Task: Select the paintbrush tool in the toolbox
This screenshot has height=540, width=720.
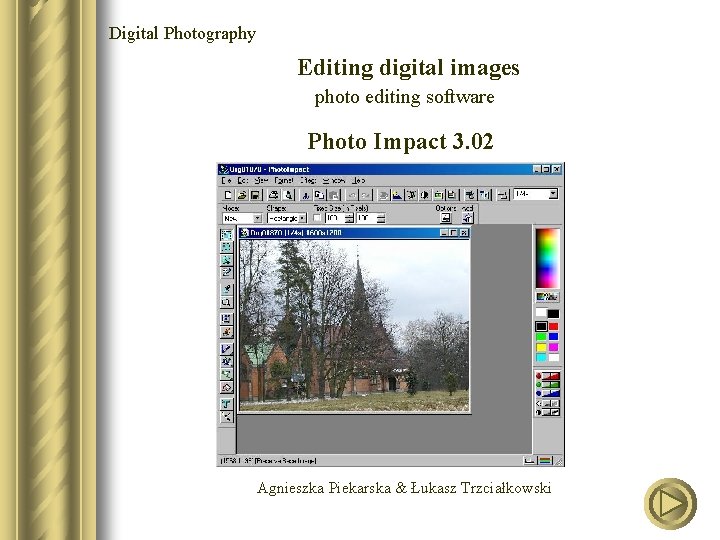Action: [226, 349]
